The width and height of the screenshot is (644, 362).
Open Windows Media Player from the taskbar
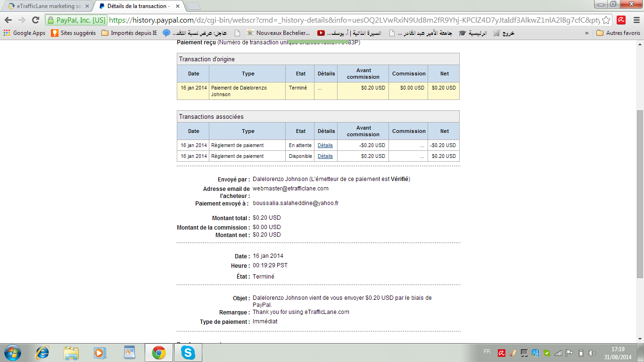pos(99,353)
